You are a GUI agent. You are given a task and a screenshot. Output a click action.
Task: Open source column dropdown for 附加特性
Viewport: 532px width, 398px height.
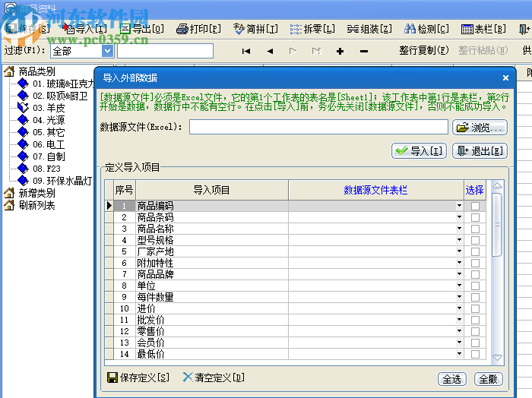click(x=459, y=263)
